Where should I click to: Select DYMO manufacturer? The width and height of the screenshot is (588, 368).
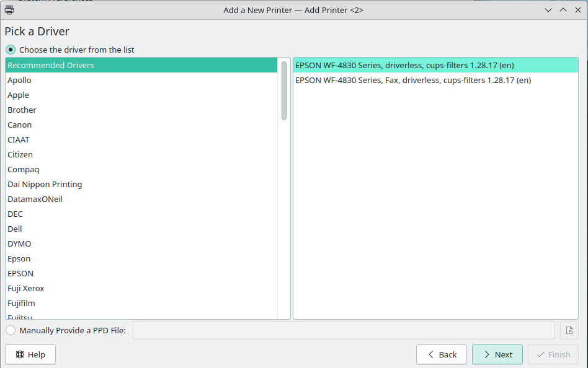(x=141, y=243)
